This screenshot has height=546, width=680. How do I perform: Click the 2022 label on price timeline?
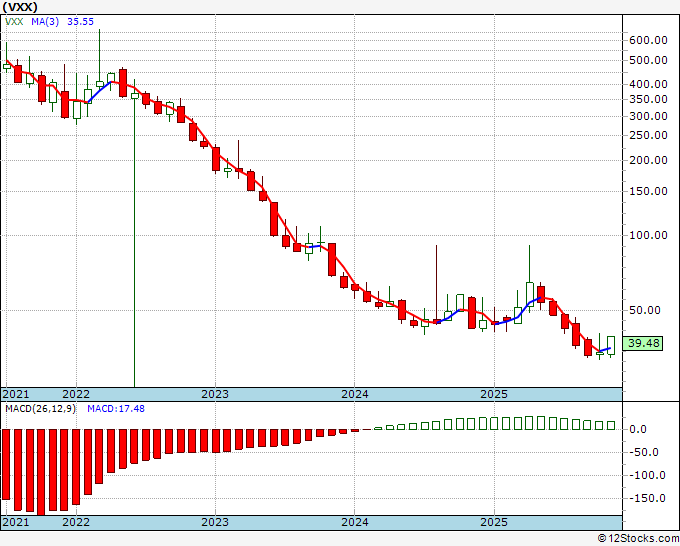point(76,394)
